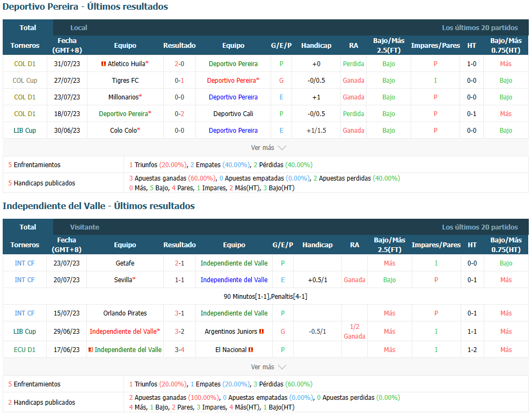
Task: Click COL Cup tournament on 27/07/23 row
Action: coord(25,81)
